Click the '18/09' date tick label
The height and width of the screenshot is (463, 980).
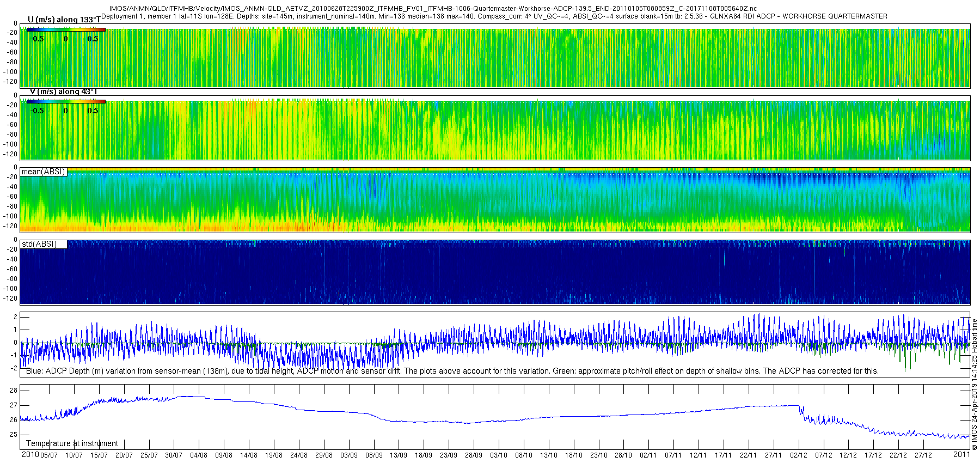424,455
